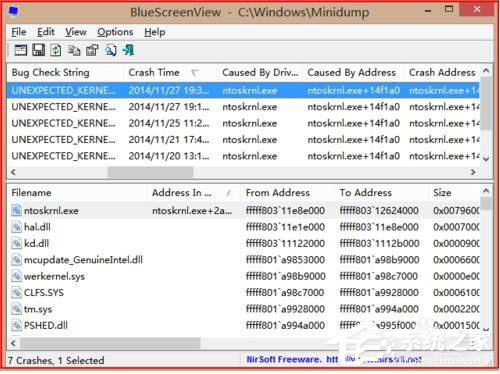Minimize the BlueScreenView window
This screenshot has height=374, width=500.
tap(428, 11)
